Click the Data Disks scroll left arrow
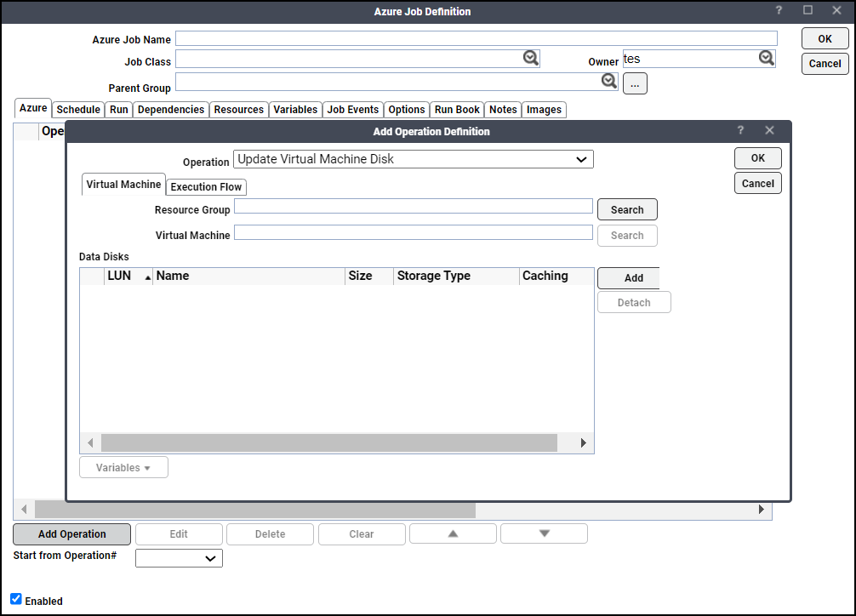 click(91, 443)
